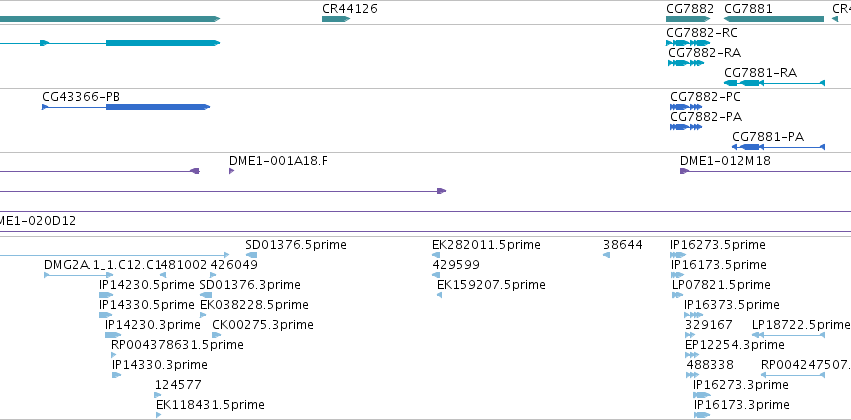Click the CG7881-RA transcript

tap(774, 83)
